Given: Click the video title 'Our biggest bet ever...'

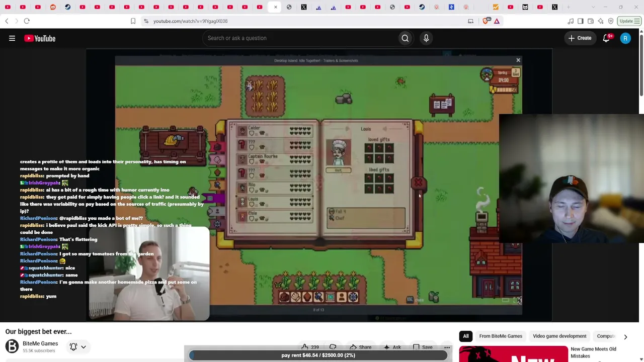Looking at the screenshot, I should [38, 332].
